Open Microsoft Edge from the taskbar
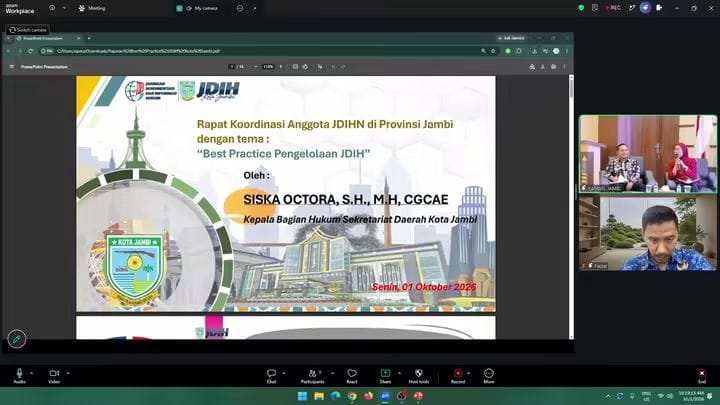720x405 pixels. coord(336,396)
